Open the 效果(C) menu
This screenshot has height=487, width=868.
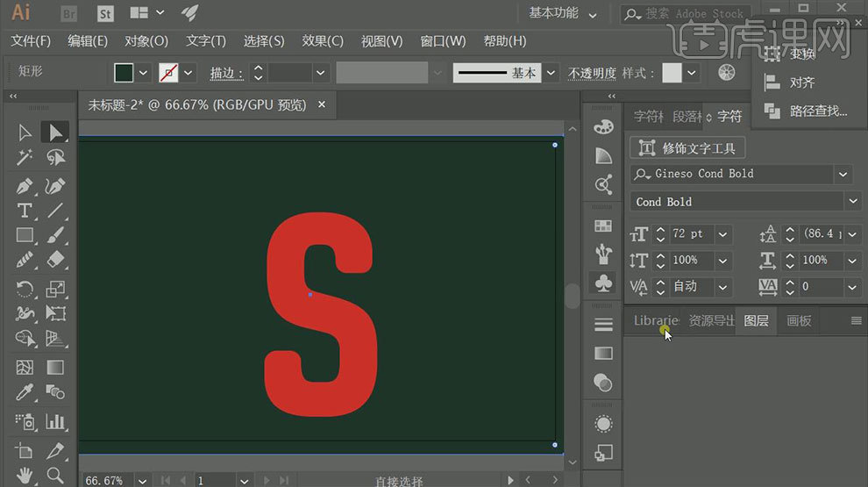pos(323,41)
